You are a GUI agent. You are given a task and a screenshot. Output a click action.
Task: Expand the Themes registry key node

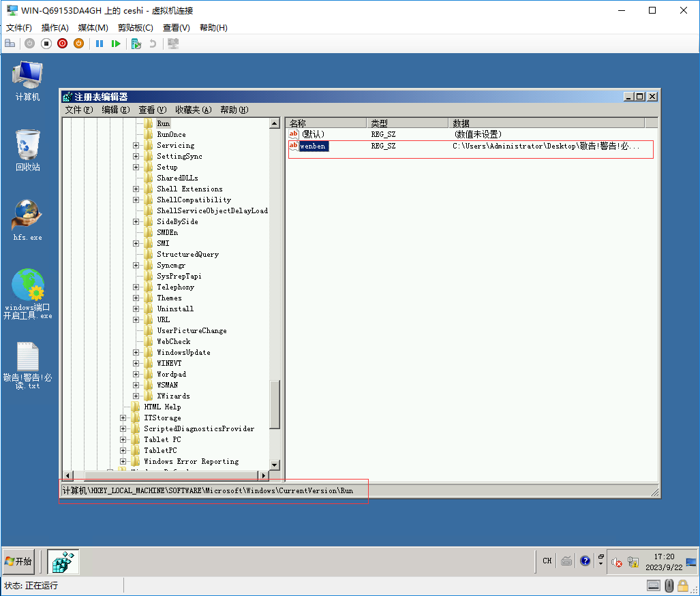(136, 298)
